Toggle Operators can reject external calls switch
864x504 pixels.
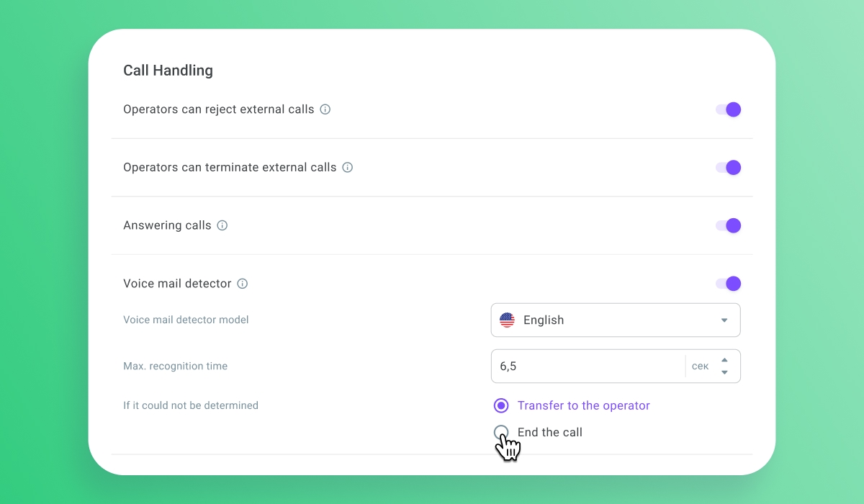728,109
